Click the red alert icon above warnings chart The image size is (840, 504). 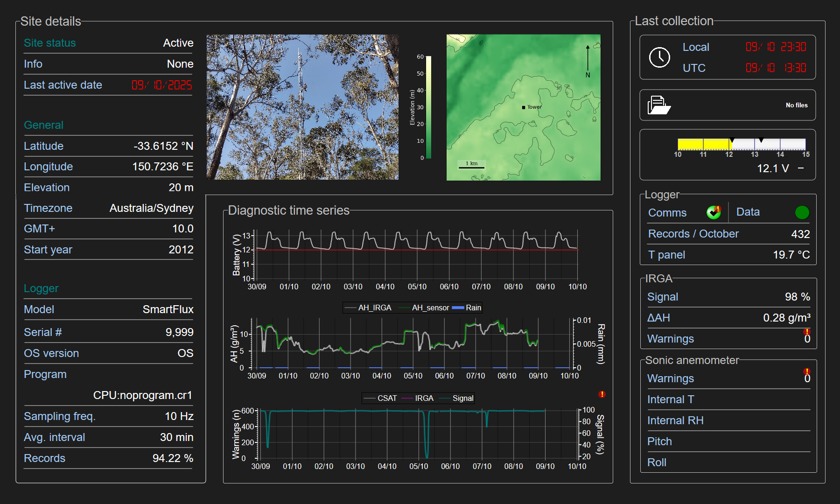[602, 394]
